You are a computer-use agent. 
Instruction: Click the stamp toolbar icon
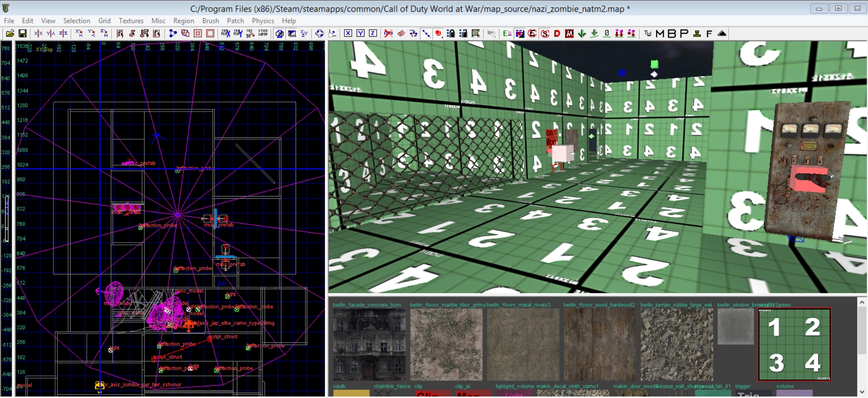[x=697, y=33]
